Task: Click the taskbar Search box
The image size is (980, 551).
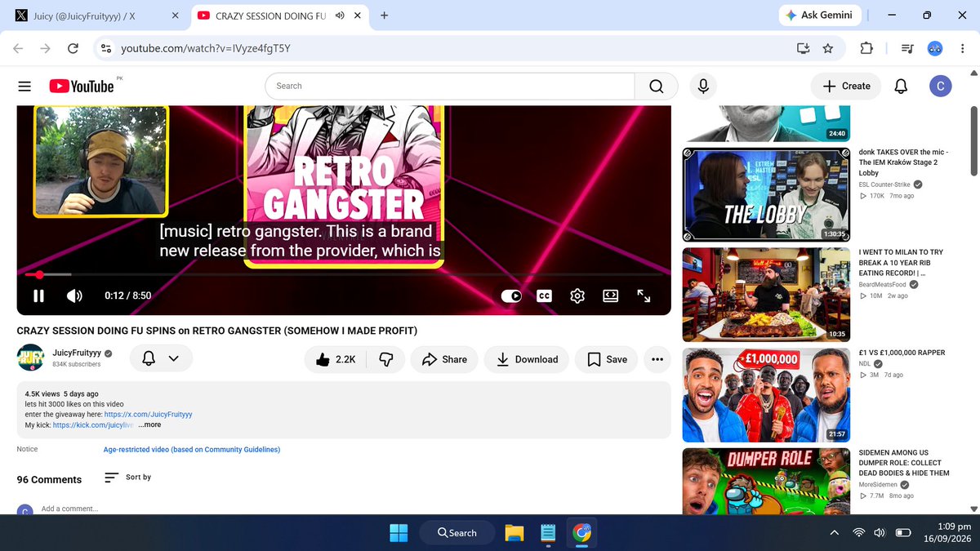Action: pyautogui.click(x=457, y=533)
